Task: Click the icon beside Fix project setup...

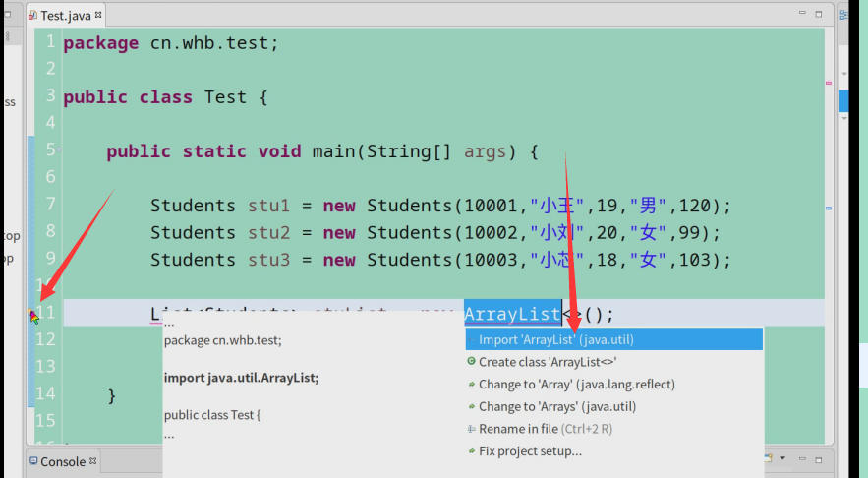Action: 472,450
